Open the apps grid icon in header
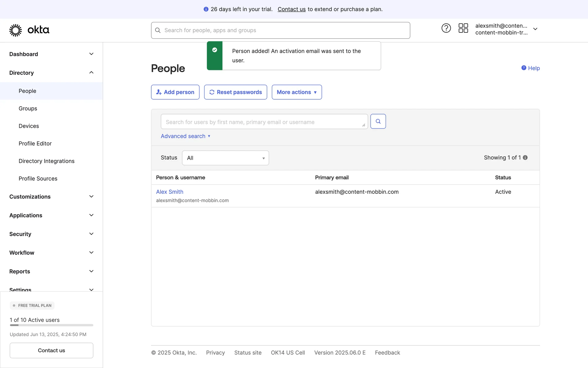 click(463, 28)
